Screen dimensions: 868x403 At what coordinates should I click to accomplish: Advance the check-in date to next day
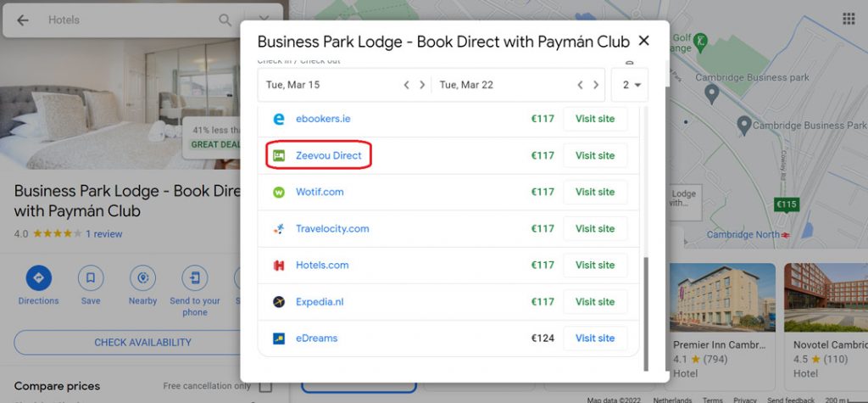[422, 85]
